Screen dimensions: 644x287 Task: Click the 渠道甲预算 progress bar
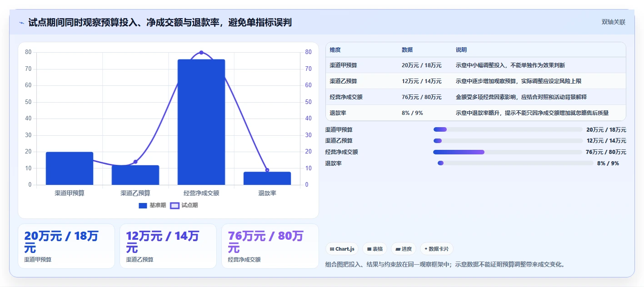508,129
